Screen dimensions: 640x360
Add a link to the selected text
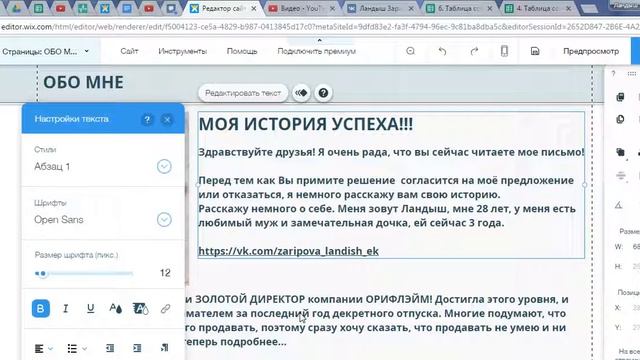point(165,308)
